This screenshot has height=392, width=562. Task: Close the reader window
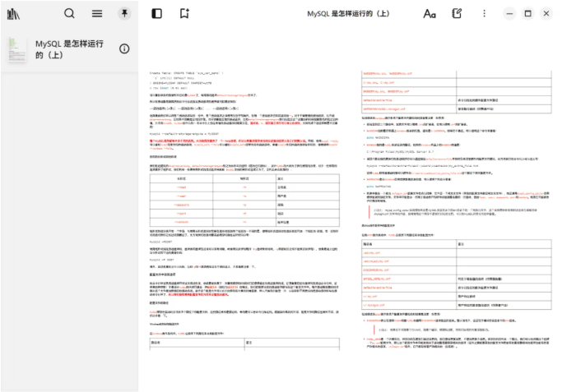click(x=546, y=14)
